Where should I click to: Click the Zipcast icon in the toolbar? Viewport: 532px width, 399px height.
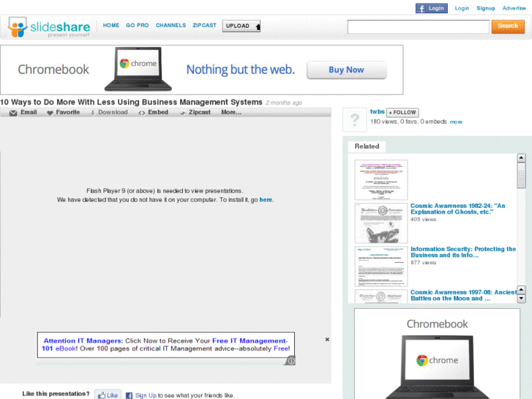[183, 113]
